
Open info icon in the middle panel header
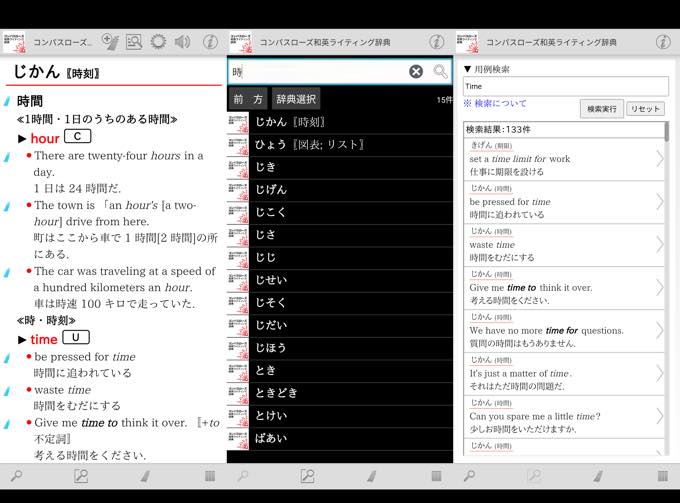click(436, 42)
